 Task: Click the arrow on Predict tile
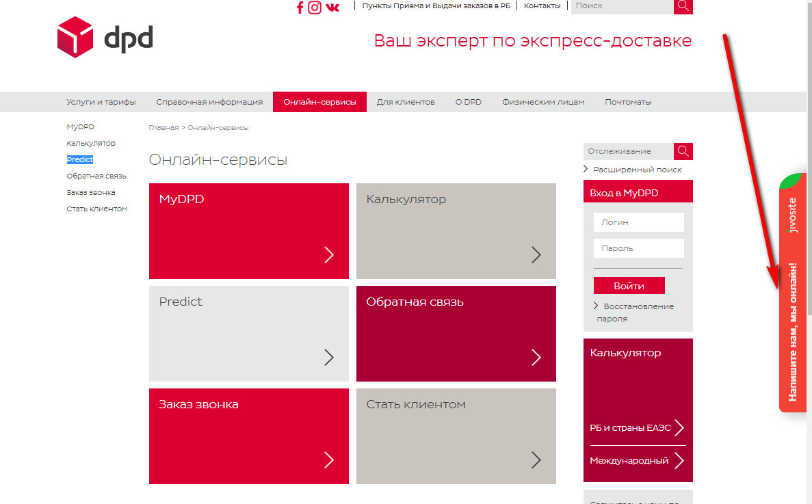[329, 357]
